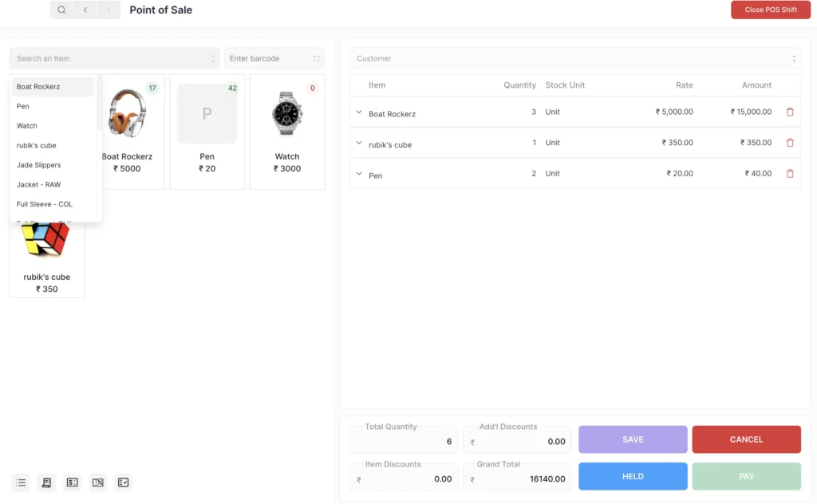Viewport: 817px width, 504px height.
Task: Delete the Pen row with trash icon
Action: (x=790, y=174)
